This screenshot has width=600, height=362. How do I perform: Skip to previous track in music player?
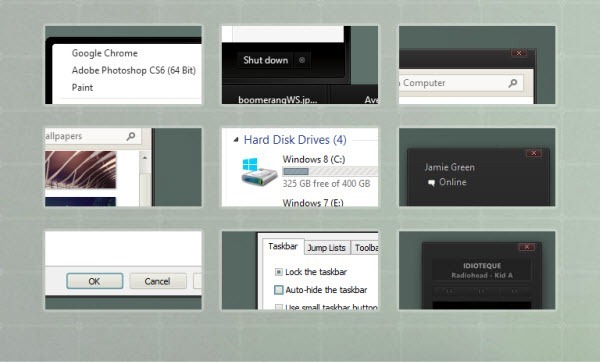pyautogui.click(x=449, y=292)
